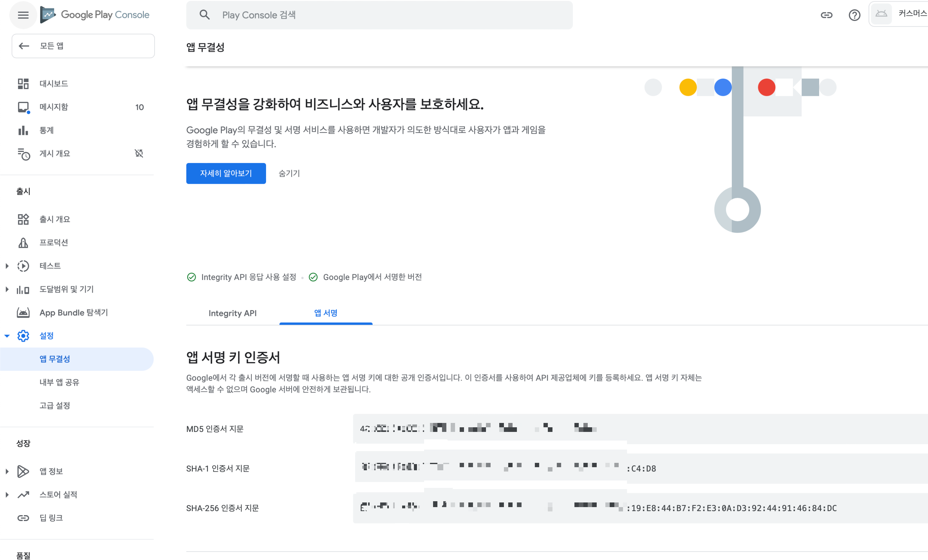Click the copy link icon in header
The height and width of the screenshot is (560, 928).
coord(826,15)
